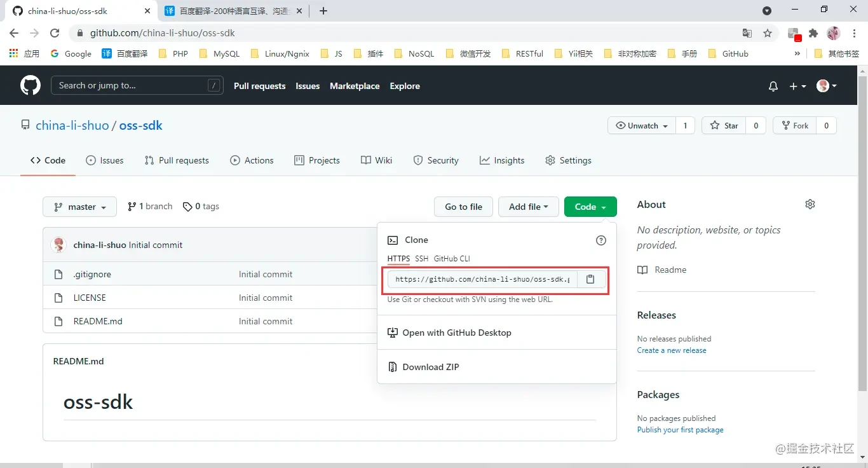
Task: Open the notifications bell
Action: tap(773, 86)
